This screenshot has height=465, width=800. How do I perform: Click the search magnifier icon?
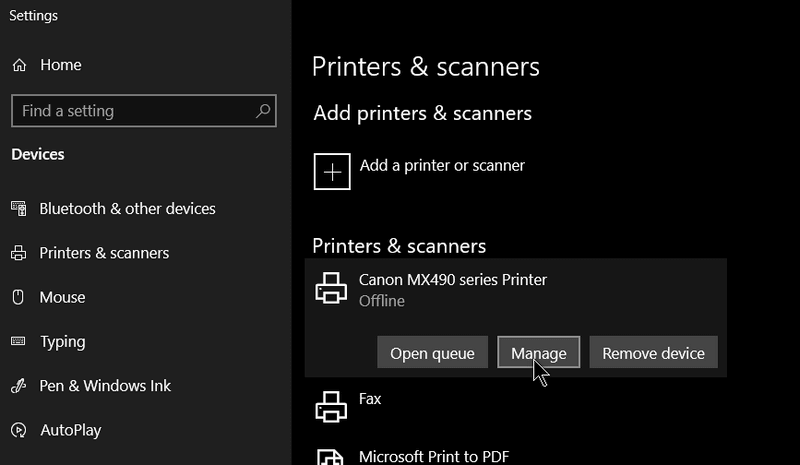pos(263,111)
